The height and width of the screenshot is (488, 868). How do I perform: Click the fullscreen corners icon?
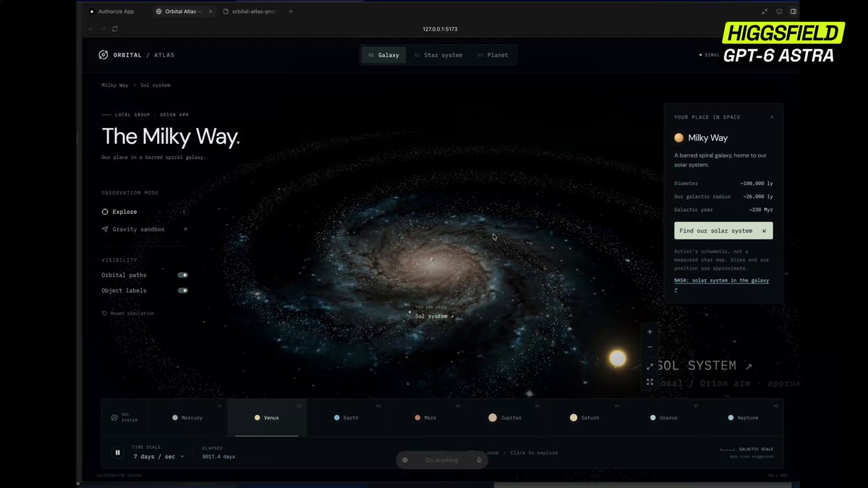tap(650, 382)
